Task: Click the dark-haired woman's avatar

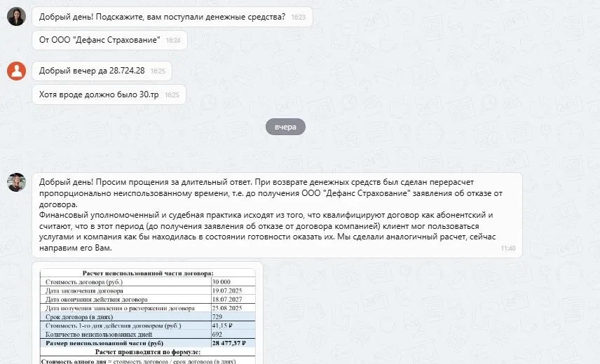Action: click(x=16, y=17)
